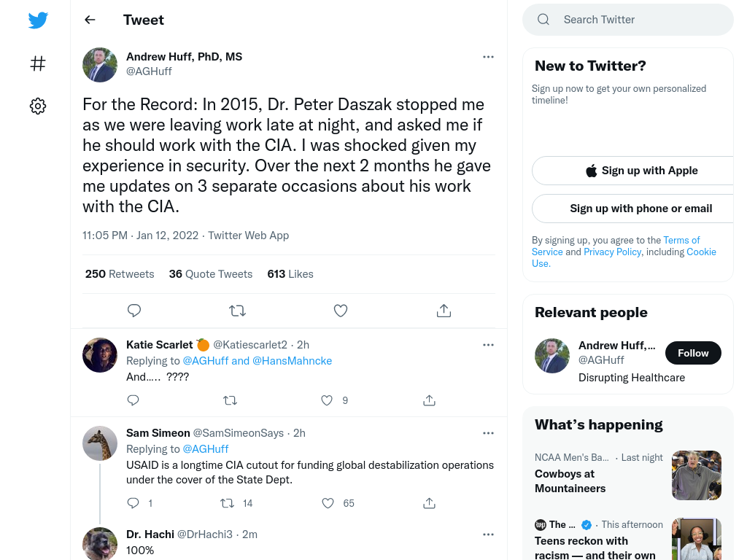
Task: Retweet Andrew Huff's main tweet
Action: pos(237,311)
